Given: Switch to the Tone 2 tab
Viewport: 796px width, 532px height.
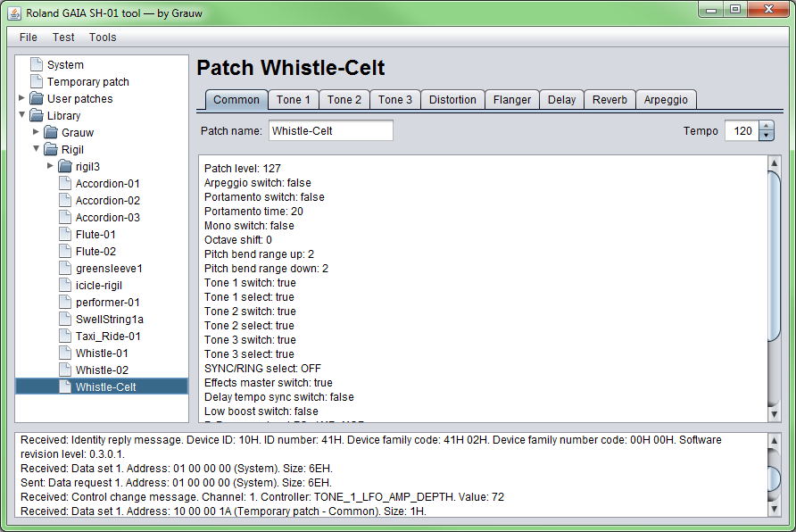Looking at the screenshot, I should (x=344, y=99).
